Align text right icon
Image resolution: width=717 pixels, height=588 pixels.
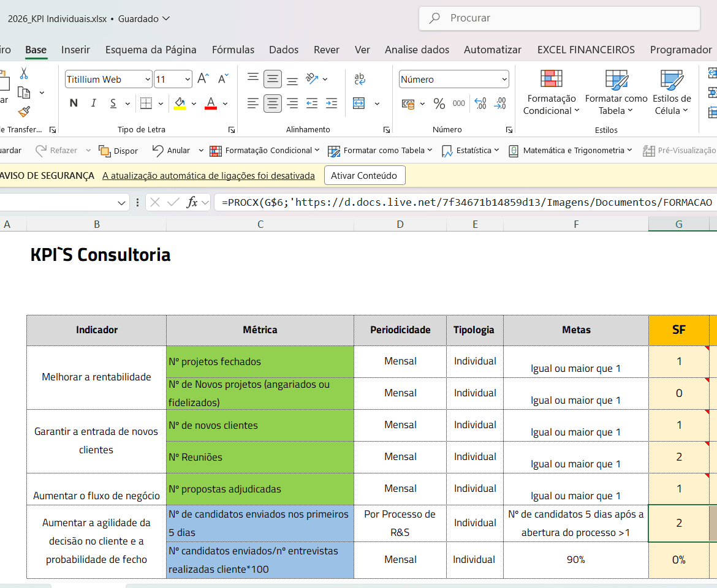292,104
